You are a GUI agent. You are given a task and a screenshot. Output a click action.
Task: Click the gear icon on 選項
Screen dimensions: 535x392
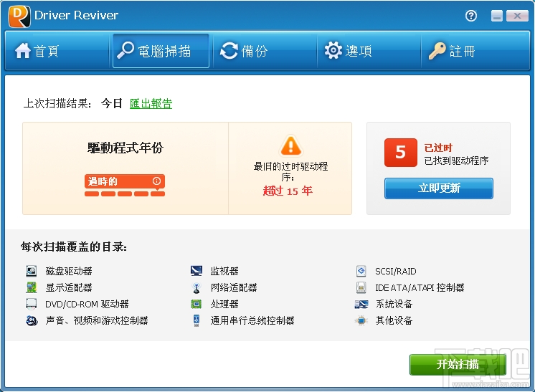[333, 50]
